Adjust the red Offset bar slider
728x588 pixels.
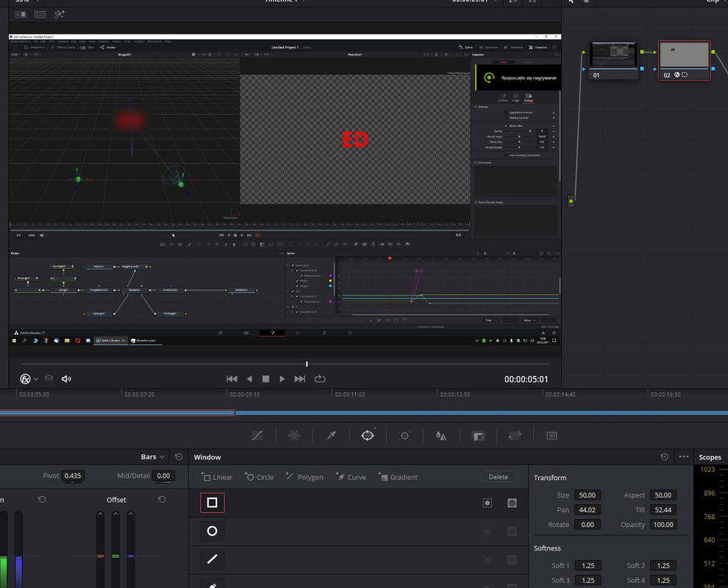coord(100,556)
